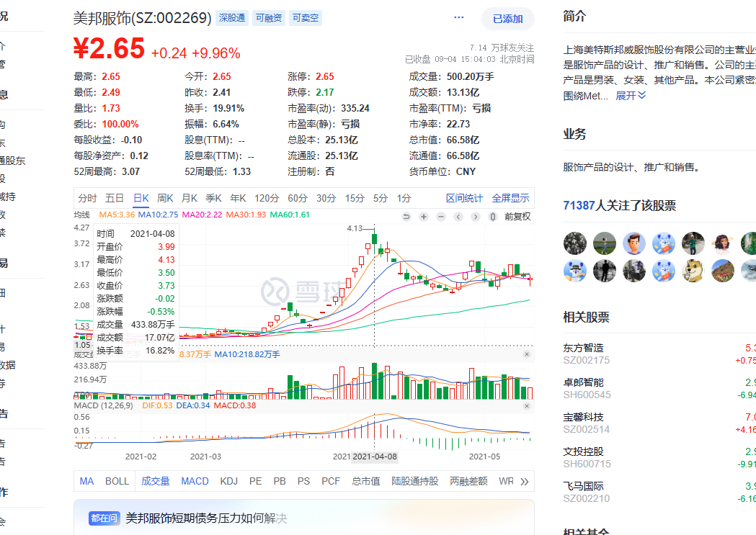Open the cartoon boy follower avatar

[x=634, y=243]
